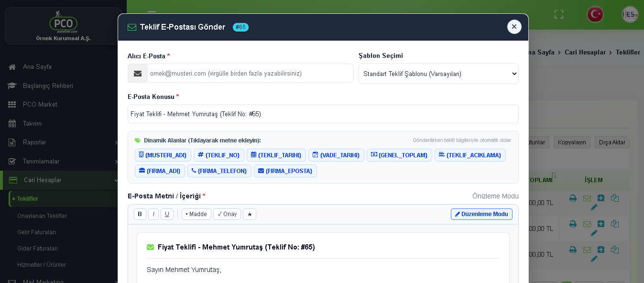Click the document icon beside Raporlar
Viewport: 644px width, 283px height.
tap(12, 142)
